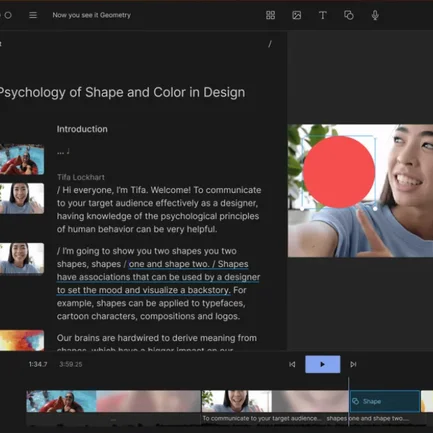The width and height of the screenshot is (433, 433).
Task: Click the text 'cartoon characters, compositions and logos.'
Action: tap(148, 316)
